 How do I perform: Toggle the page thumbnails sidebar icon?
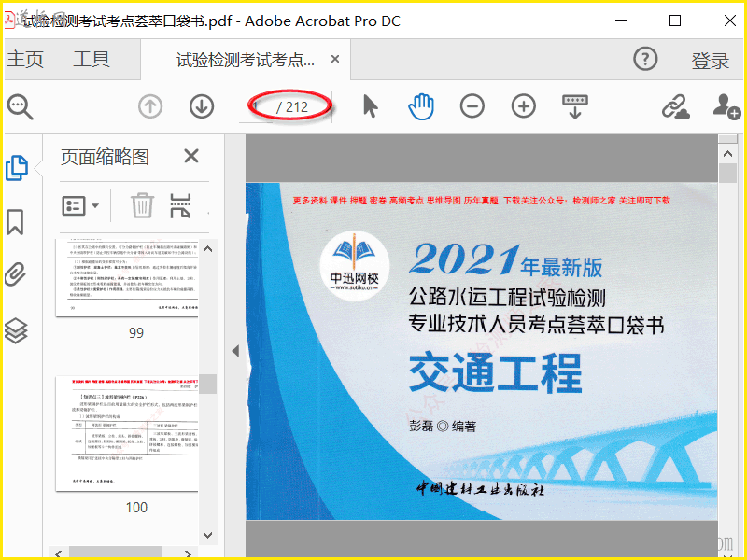pyautogui.click(x=17, y=168)
